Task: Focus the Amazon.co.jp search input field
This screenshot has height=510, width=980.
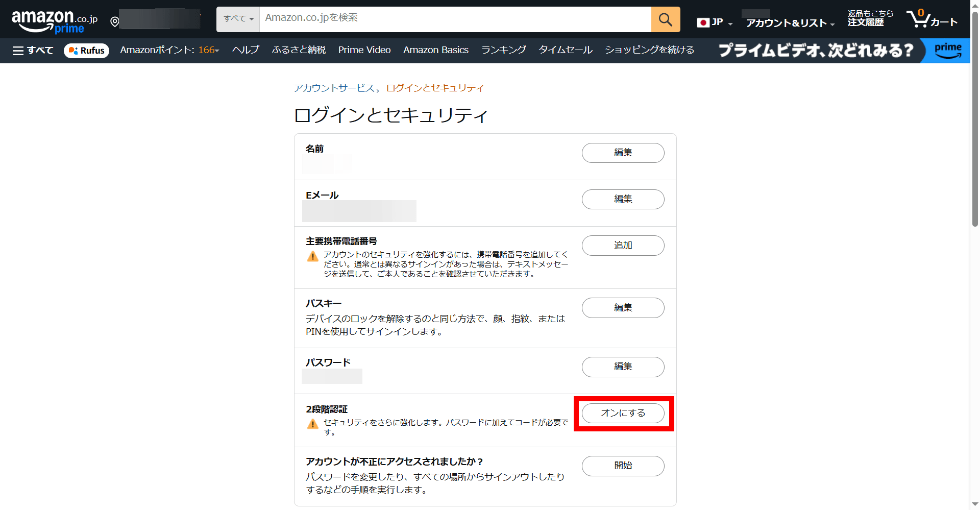Action: [454, 18]
